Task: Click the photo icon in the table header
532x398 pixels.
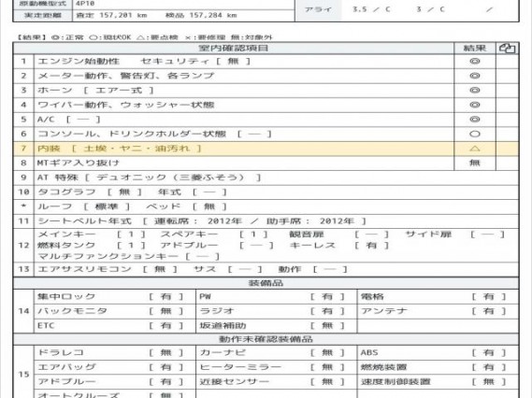Action: 508,49
